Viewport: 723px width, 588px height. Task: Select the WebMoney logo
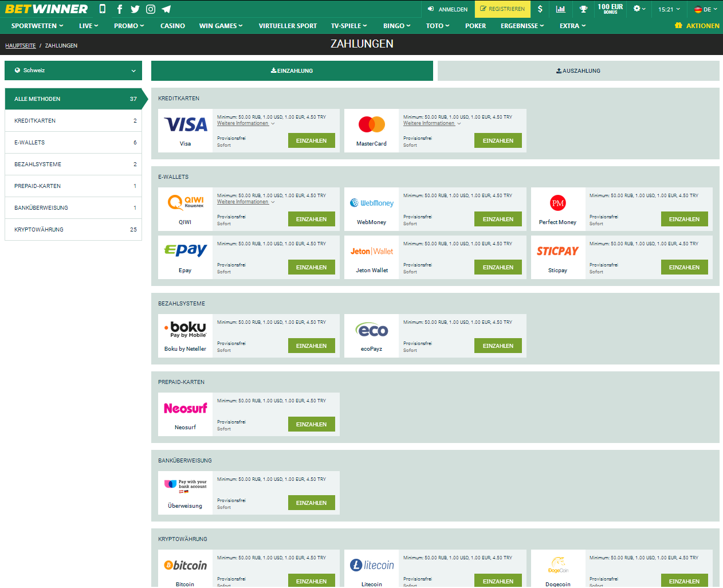click(372, 203)
